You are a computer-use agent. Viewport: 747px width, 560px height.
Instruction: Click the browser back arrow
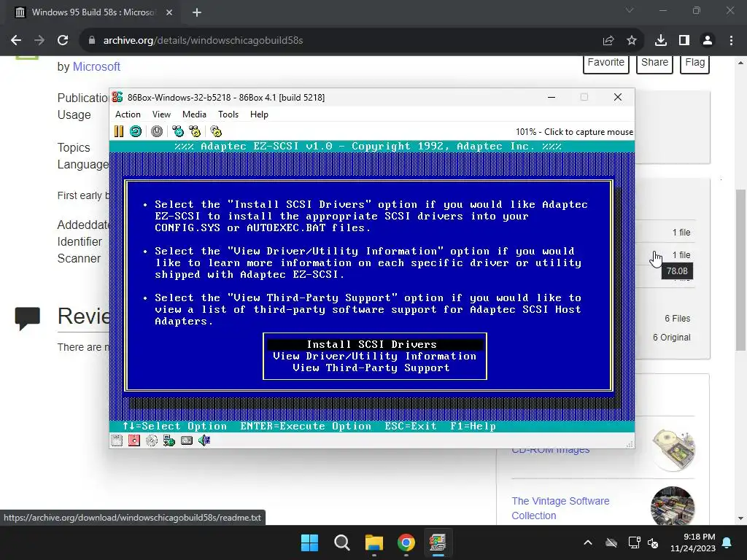pos(16,41)
